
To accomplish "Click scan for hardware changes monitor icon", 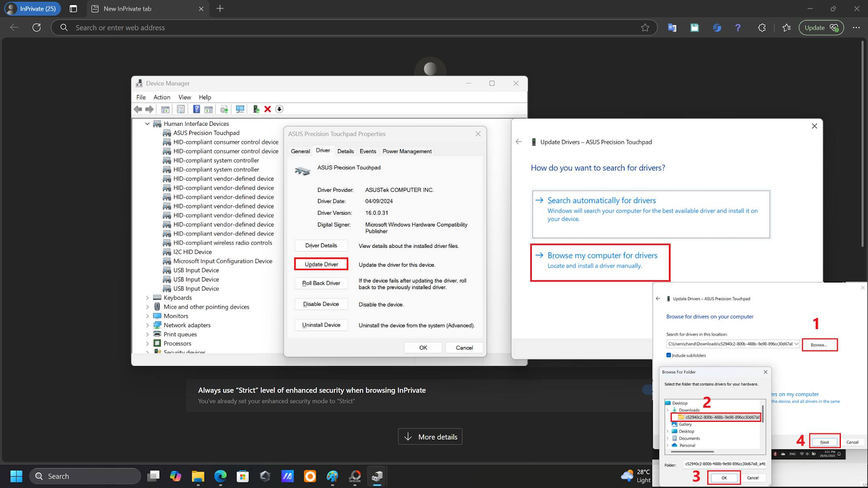I will point(240,109).
